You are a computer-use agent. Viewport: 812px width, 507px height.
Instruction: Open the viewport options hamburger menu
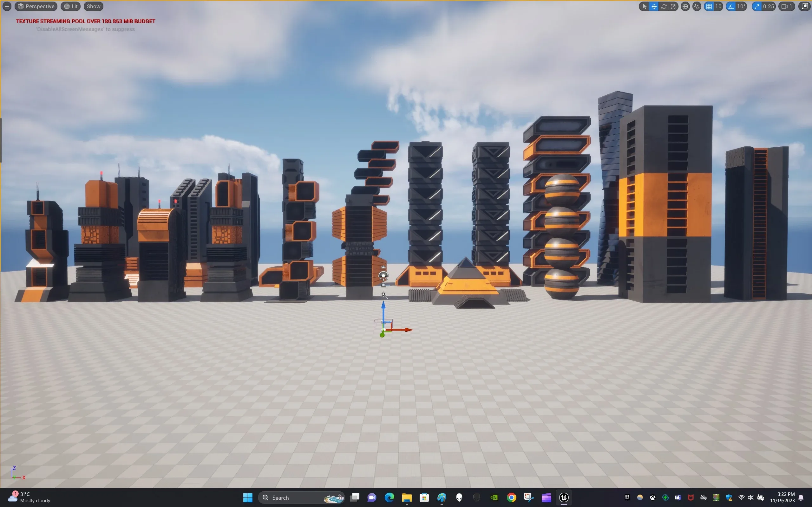[x=7, y=6]
